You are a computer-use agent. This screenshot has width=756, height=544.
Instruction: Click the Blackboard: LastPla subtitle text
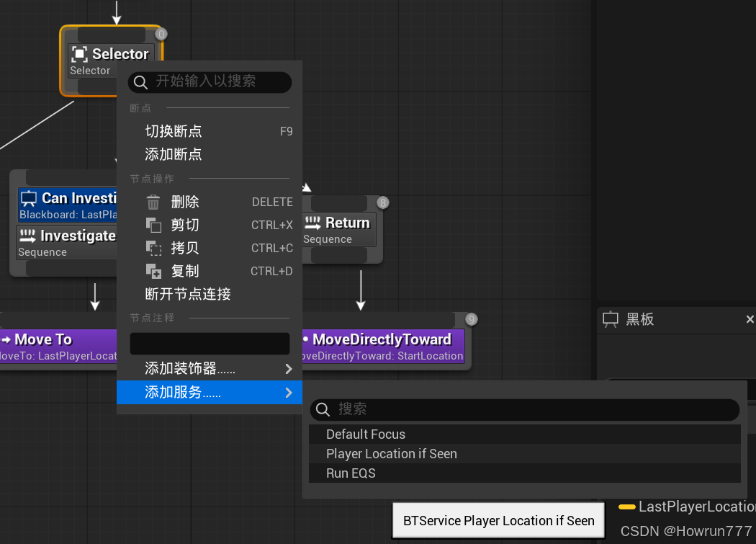tap(68, 215)
